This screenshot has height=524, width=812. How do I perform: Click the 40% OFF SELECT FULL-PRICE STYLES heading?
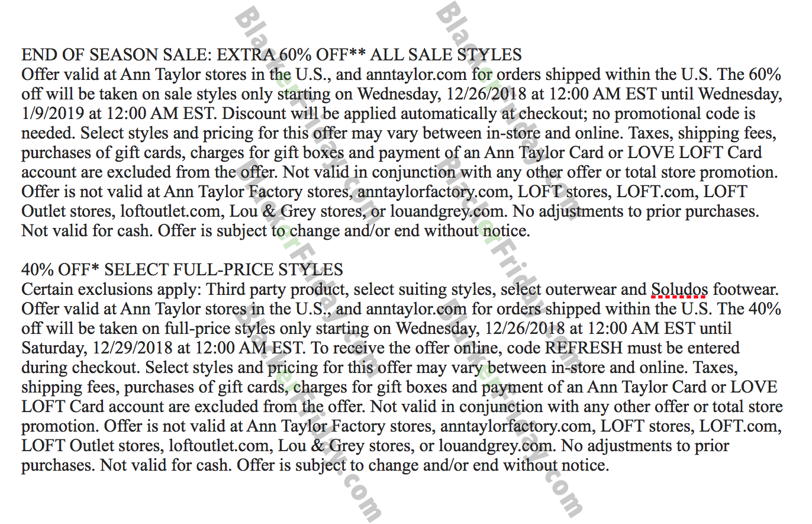point(182,271)
